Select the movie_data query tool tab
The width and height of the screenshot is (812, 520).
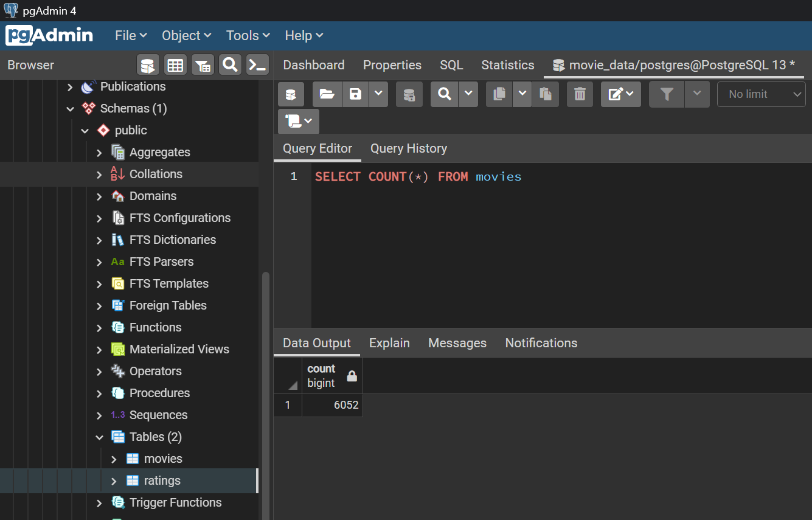click(x=674, y=65)
